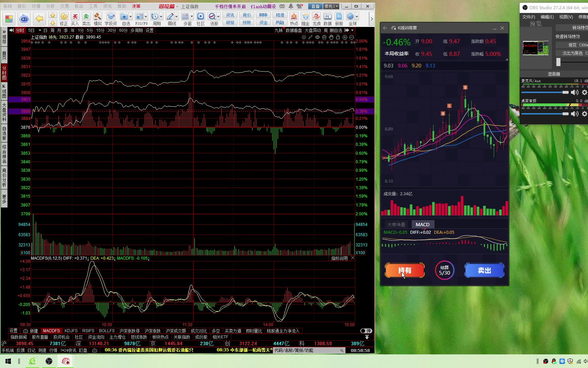Switch to the KDJFS indicator tab
Viewport: 588px width, 368px height.
[x=71, y=331]
